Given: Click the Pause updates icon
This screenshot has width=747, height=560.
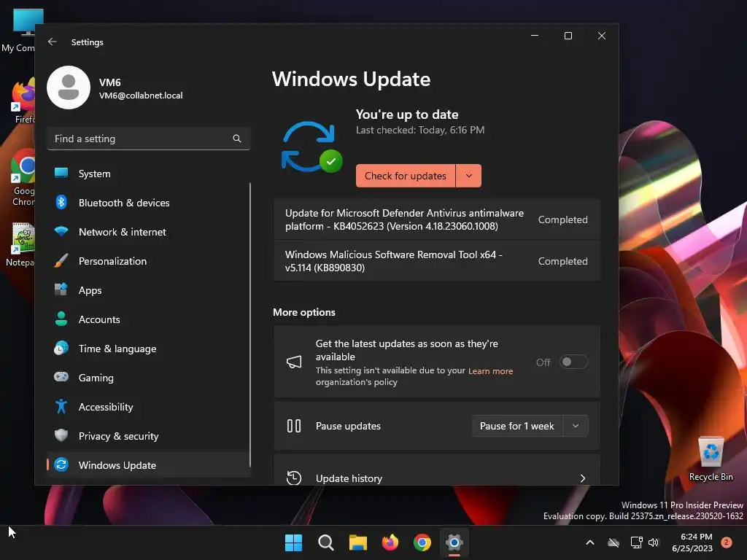Looking at the screenshot, I should (294, 426).
